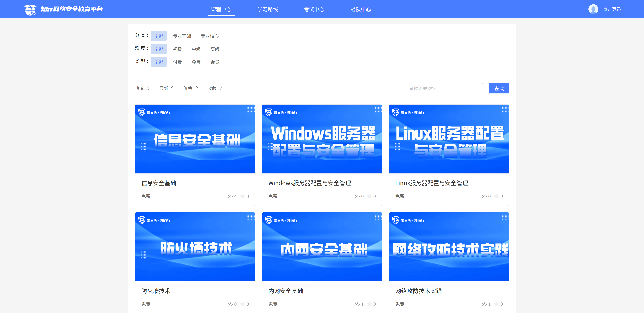Click the platform shield logo
Image resolution: width=644 pixels, height=313 pixels.
coord(30,9)
